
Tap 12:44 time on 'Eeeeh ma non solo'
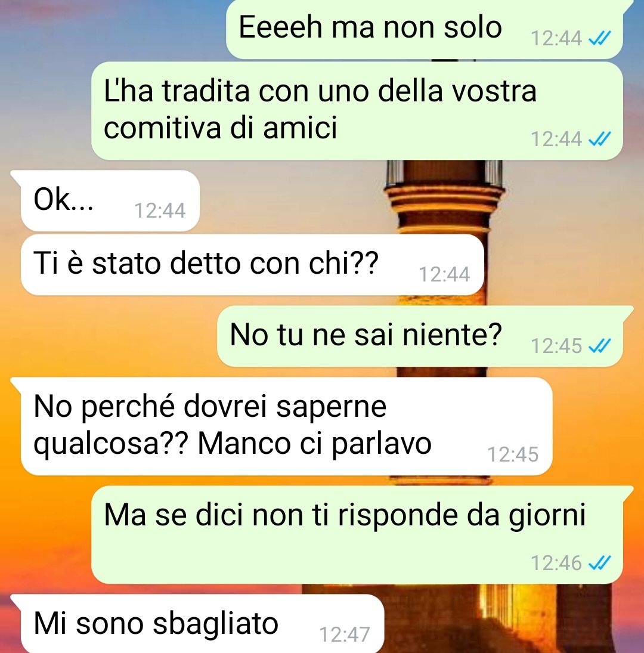point(556,38)
